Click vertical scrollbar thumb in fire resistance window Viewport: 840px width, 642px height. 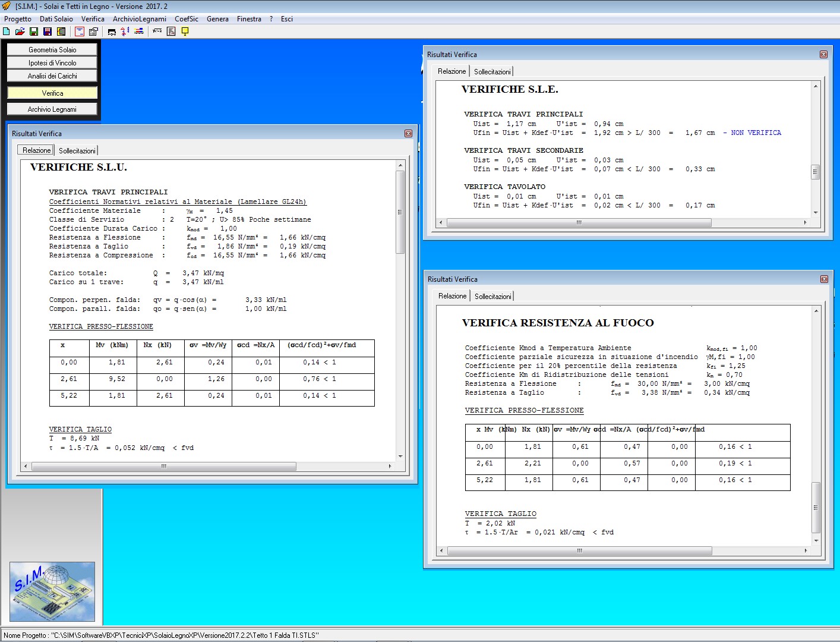tap(816, 508)
